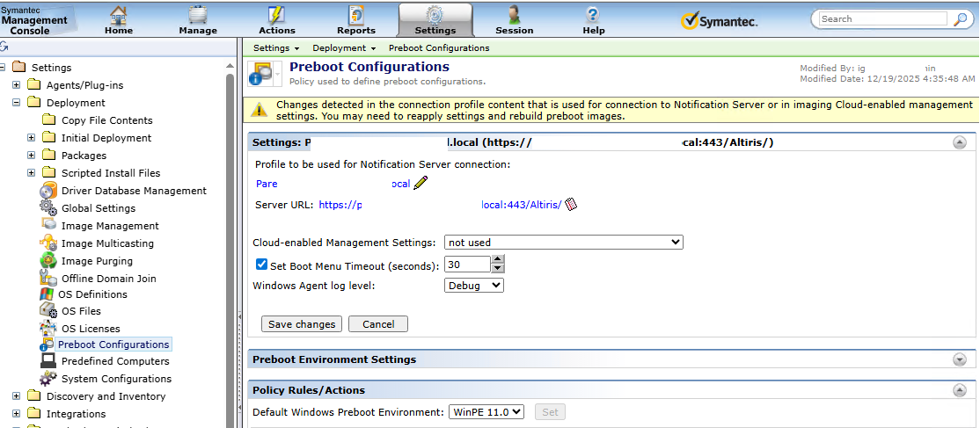Expand the Initial Deployment folder
The image size is (980, 428).
pyautogui.click(x=32, y=137)
